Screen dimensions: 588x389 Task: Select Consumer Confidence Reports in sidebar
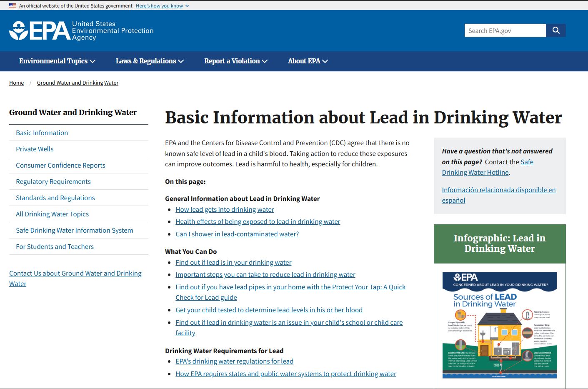point(60,165)
